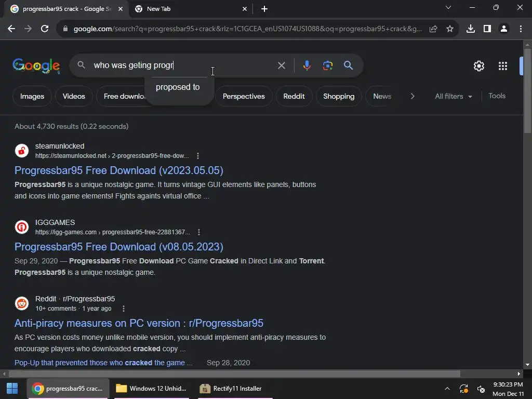Viewport: 532px width, 399px height.
Task: Open the Chrome three-dot menu
Action: pyautogui.click(x=521, y=29)
